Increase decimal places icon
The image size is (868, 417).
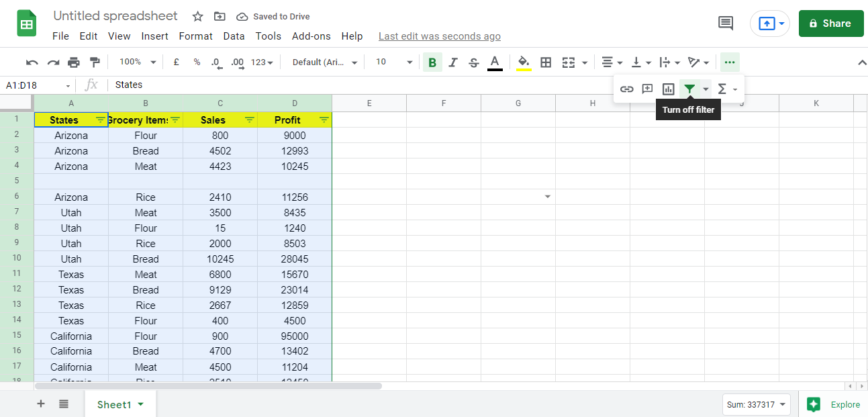[x=237, y=62]
